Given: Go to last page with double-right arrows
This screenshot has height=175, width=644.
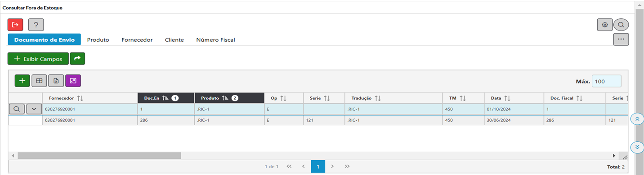Looking at the screenshot, I should pos(347,166).
